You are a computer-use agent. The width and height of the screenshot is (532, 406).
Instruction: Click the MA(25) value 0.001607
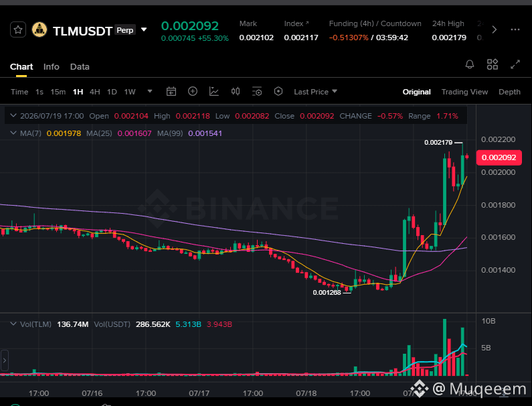coord(135,133)
